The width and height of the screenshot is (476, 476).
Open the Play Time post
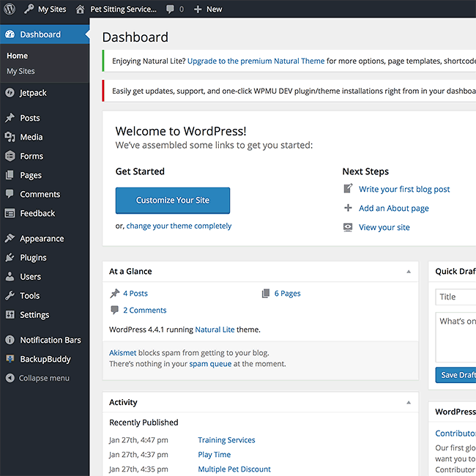215,455
